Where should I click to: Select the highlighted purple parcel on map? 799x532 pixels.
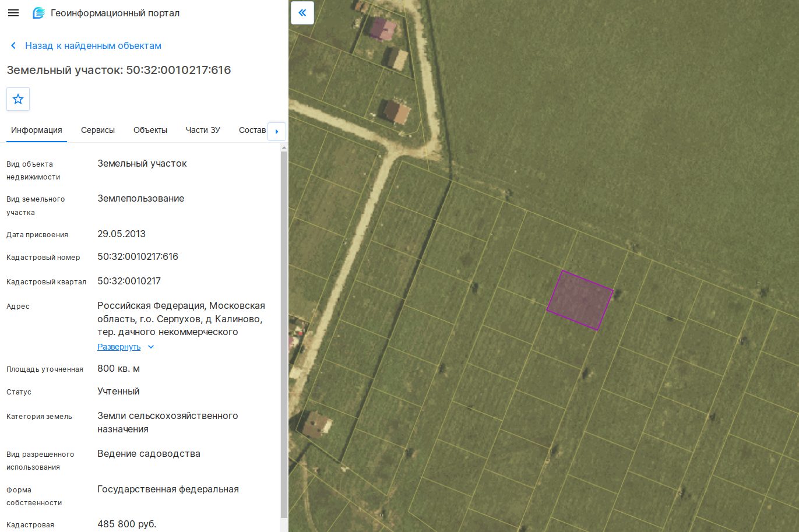pos(580,301)
